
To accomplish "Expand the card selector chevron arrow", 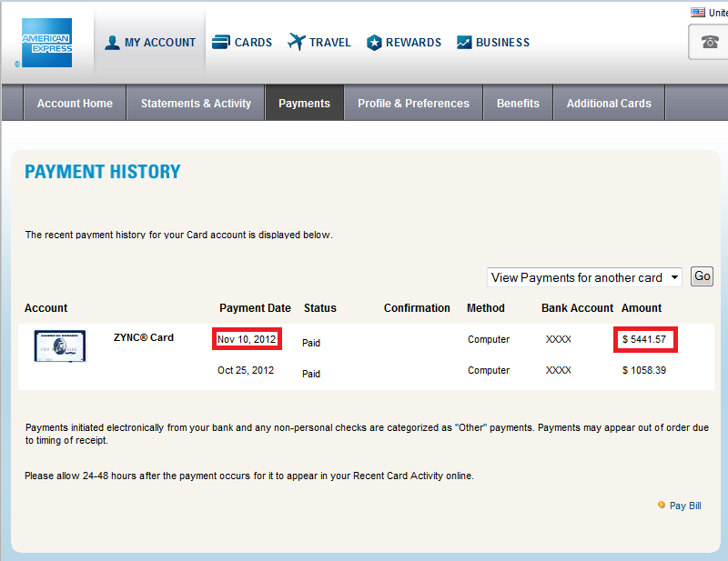I will (x=675, y=276).
